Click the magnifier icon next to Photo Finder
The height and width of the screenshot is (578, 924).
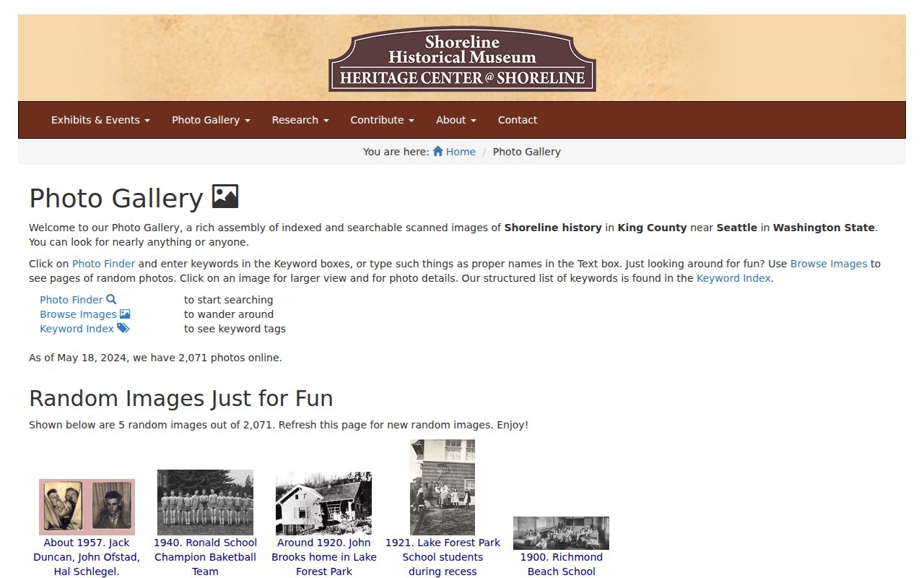[111, 299]
